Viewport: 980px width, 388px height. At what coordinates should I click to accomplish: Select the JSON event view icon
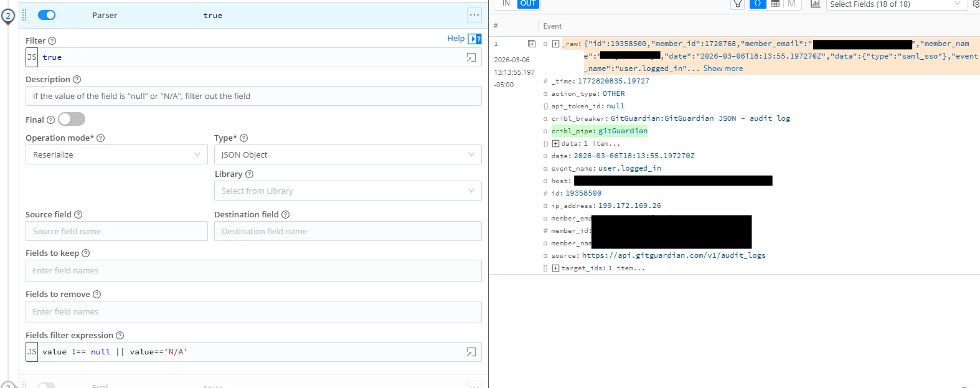[758, 4]
